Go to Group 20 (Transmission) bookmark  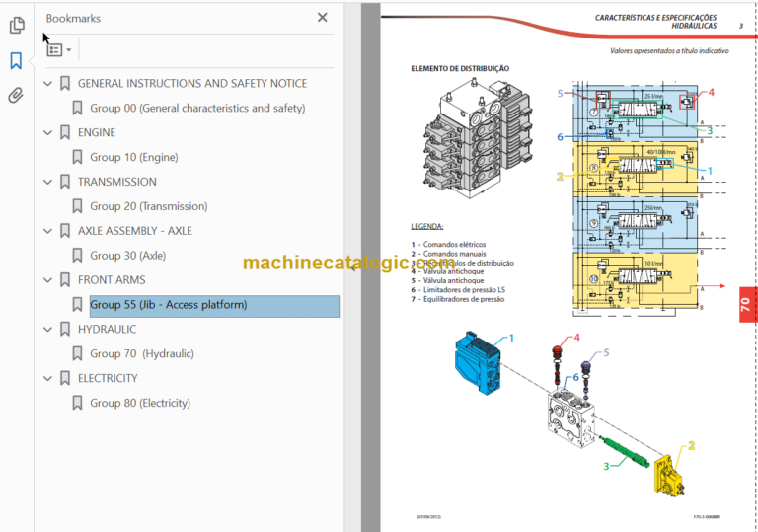[149, 206]
